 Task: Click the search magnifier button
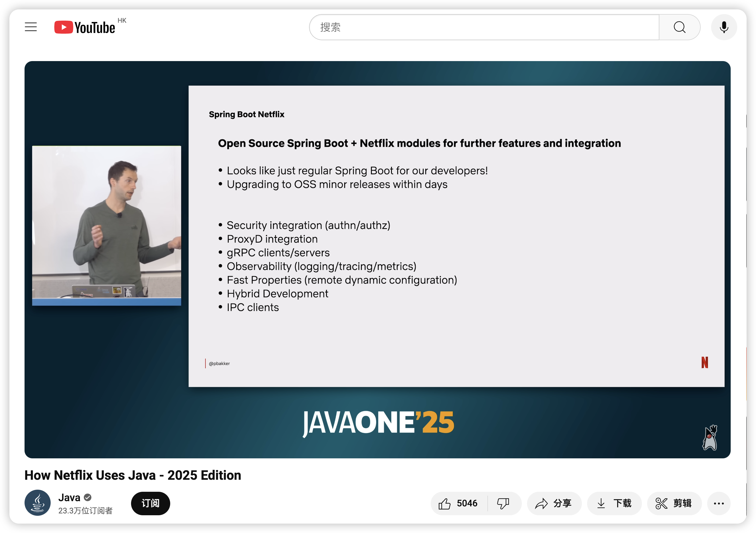pyautogui.click(x=679, y=27)
